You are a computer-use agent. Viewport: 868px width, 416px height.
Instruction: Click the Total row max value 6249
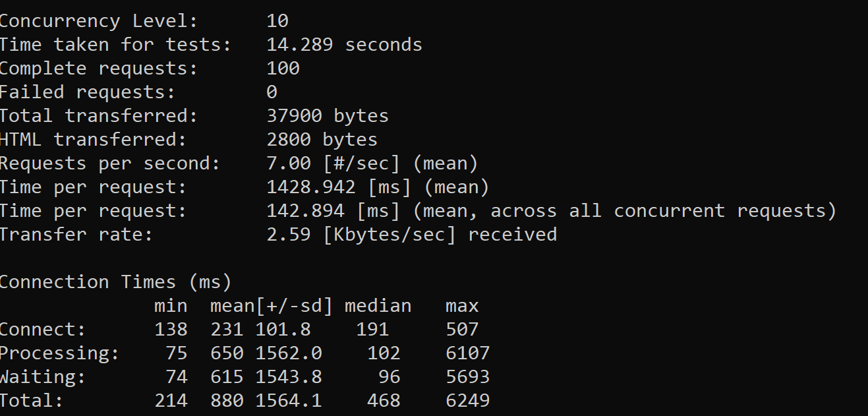[467, 401]
